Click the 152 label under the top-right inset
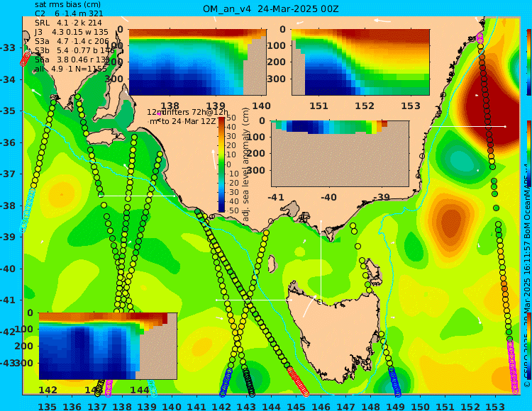The height and width of the screenshot is (411, 532). click(365, 106)
